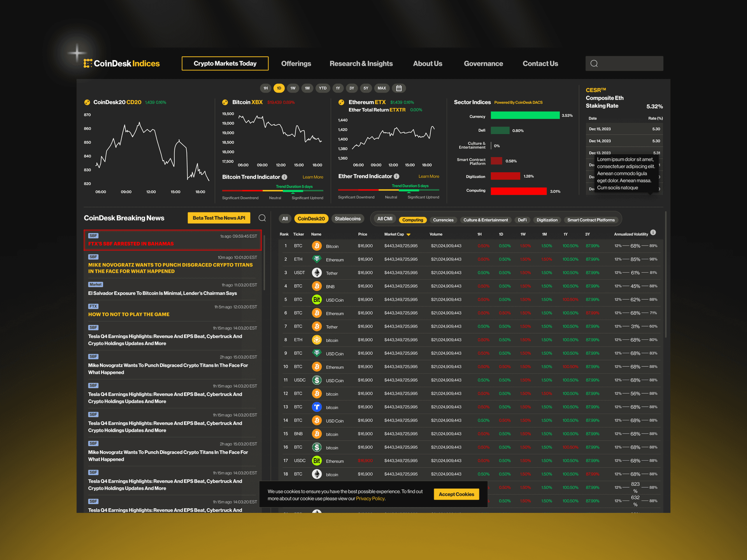Click the blue T icon in rank 13 row
747x560 pixels.
tap(317, 407)
